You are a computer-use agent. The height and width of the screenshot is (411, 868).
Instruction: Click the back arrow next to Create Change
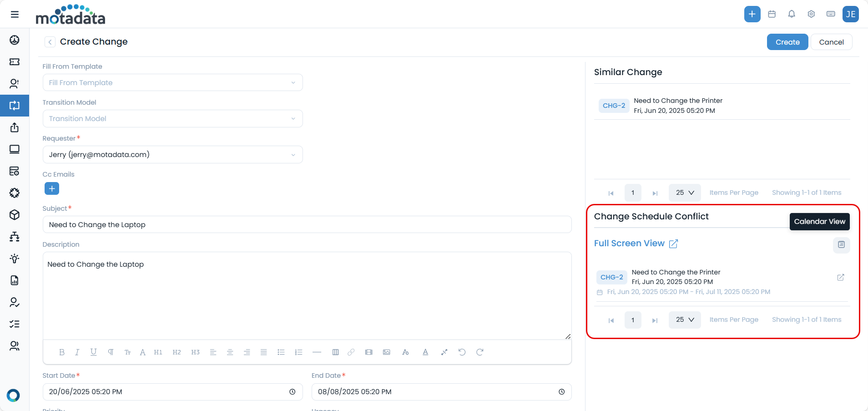(x=49, y=41)
